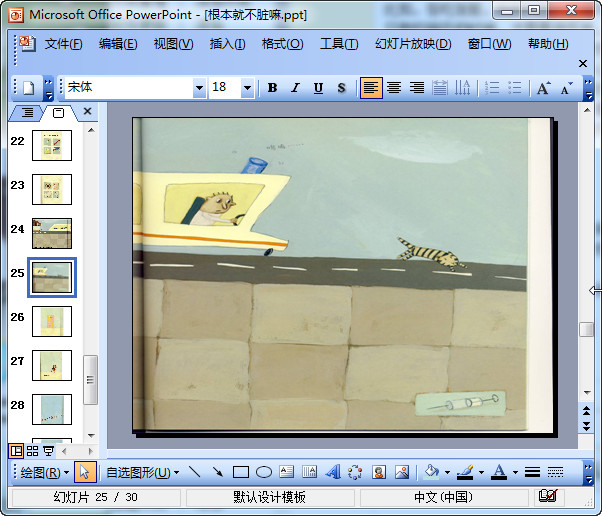Select the Rectangle tool
Screen dimensions: 602x516
[x=241, y=472]
